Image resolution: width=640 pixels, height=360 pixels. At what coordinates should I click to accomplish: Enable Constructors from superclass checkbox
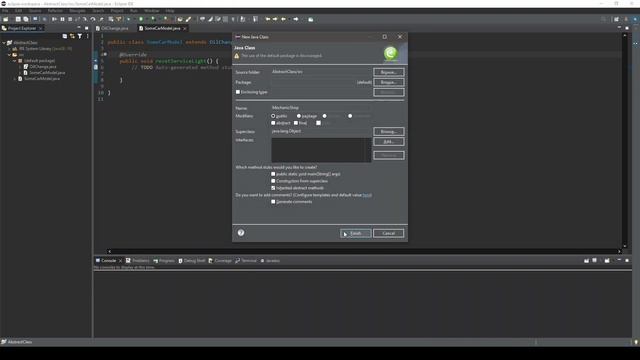273,181
